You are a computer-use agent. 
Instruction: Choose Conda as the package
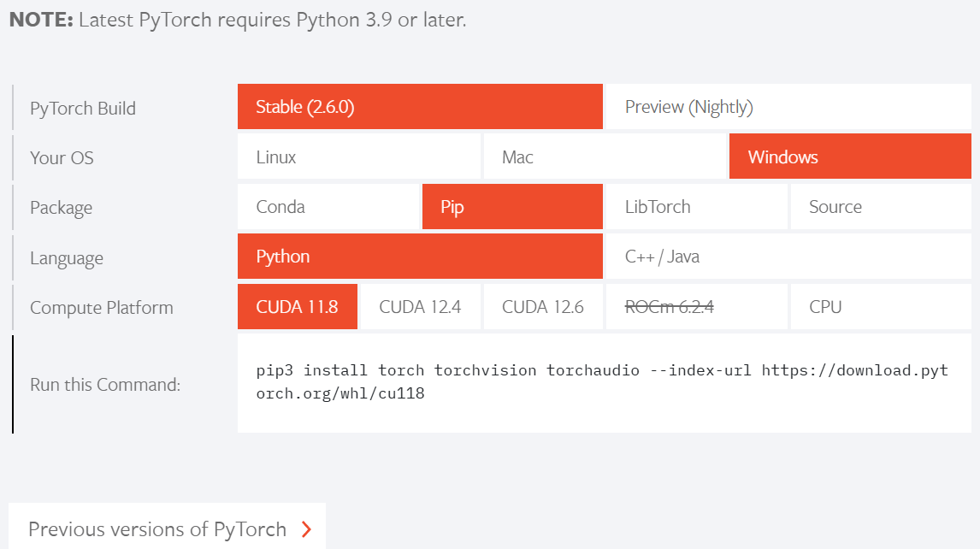[x=329, y=207]
